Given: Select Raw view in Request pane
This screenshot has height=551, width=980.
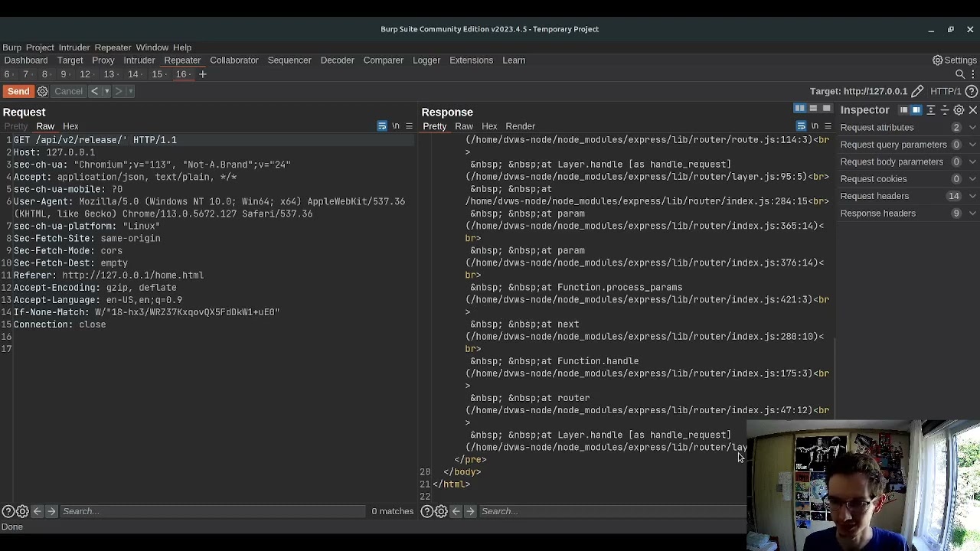Looking at the screenshot, I should coord(45,126).
